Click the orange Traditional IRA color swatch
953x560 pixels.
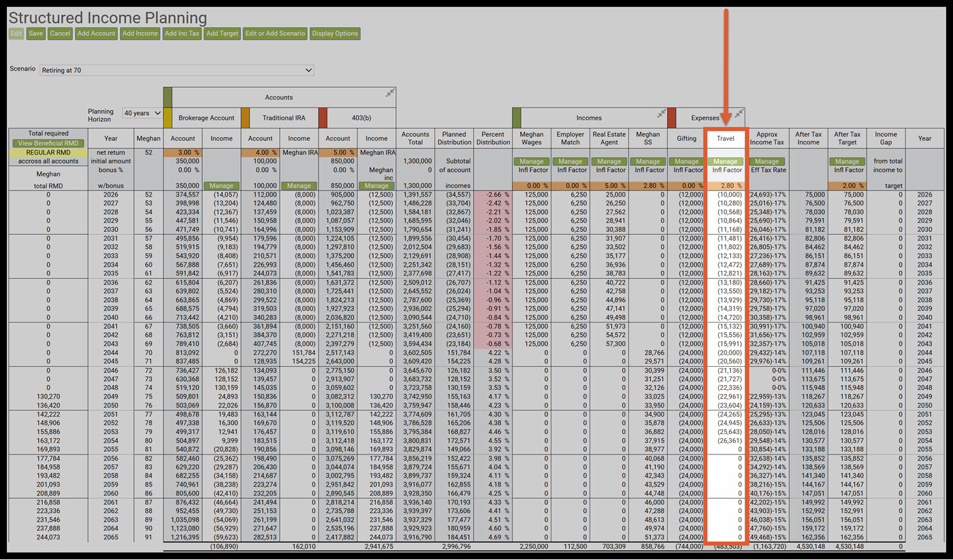click(x=246, y=118)
